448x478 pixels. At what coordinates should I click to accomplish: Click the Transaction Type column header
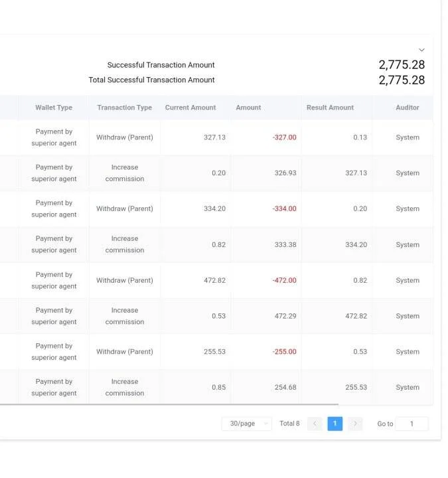pos(124,108)
